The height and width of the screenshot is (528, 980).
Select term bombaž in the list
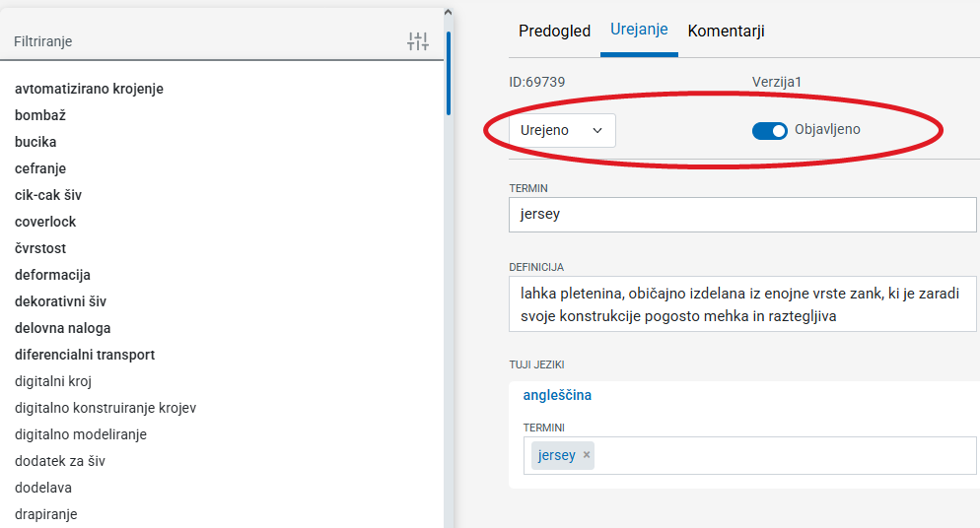click(40, 115)
